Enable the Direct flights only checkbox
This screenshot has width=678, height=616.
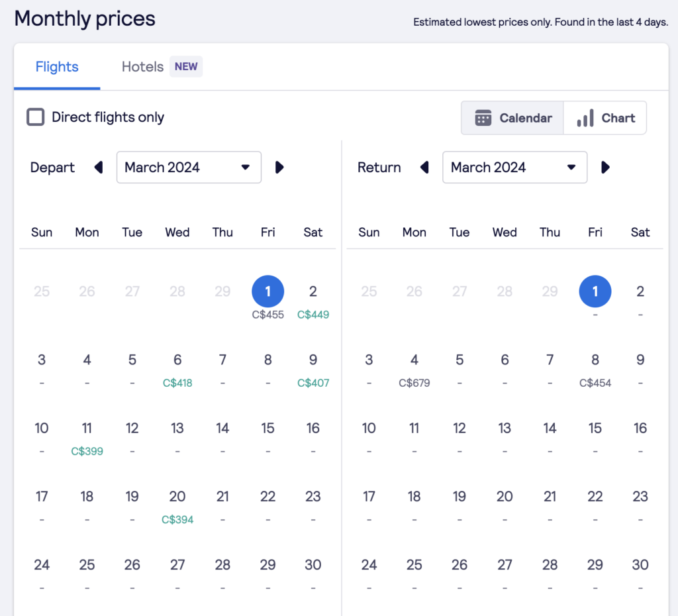tap(36, 117)
